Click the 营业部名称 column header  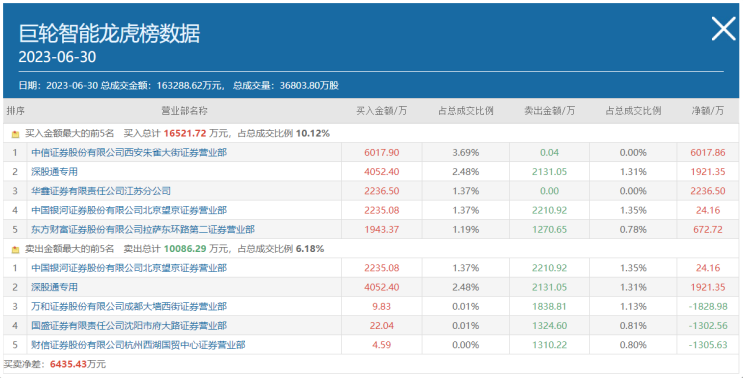184,111
